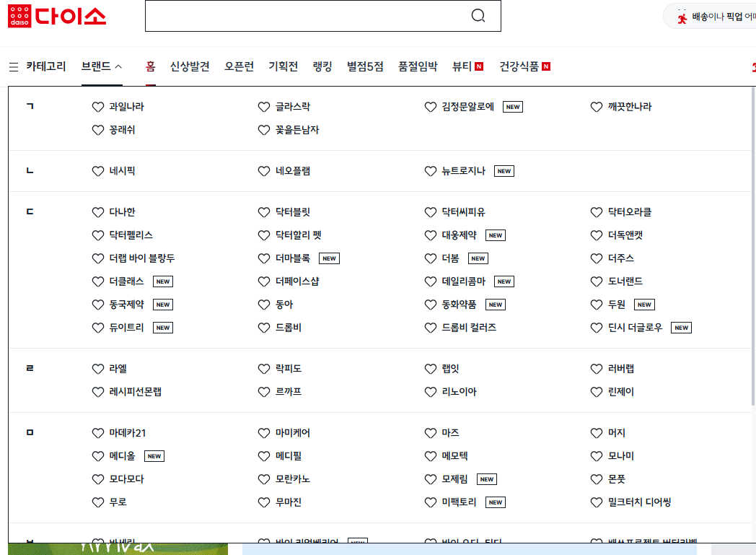The height and width of the screenshot is (555, 756).
Task: Click heart icon for 닥터펠리스
Action: pyautogui.click(x=98, y=235)
